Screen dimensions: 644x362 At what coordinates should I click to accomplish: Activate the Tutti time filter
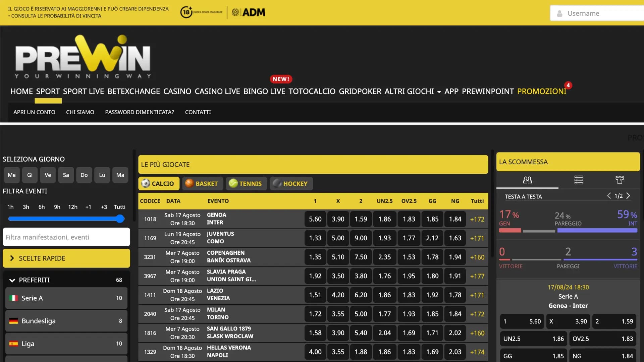pyautogui.click(x=119, y=207)
